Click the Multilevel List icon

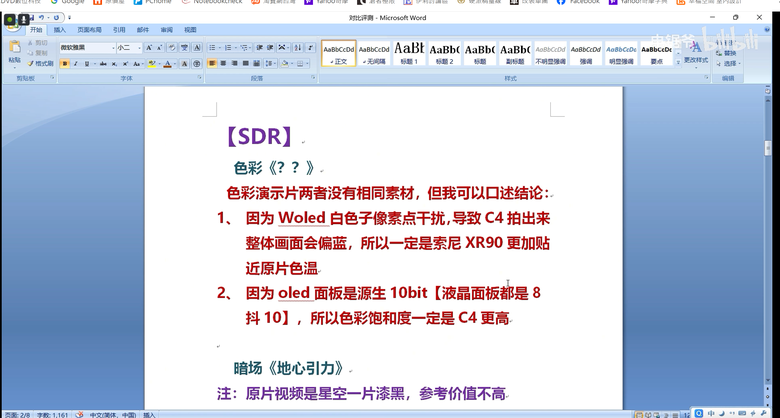[244, 48]
